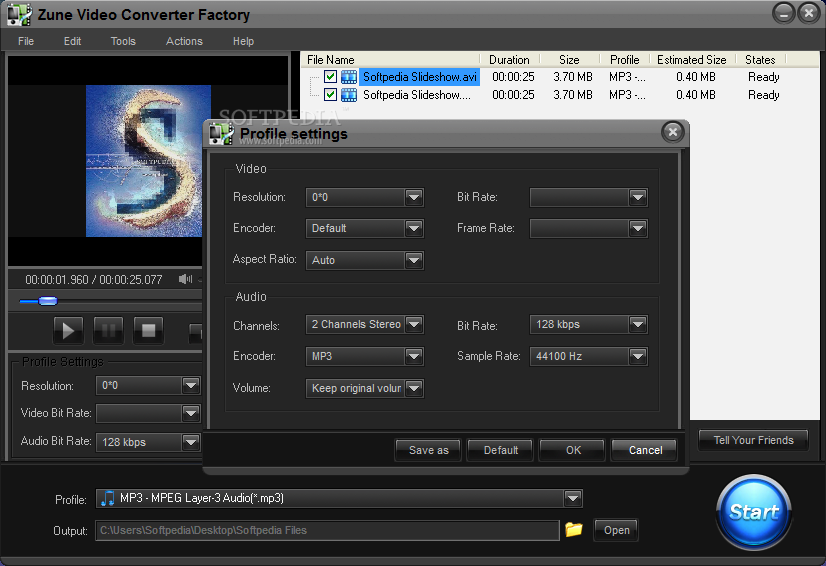
Task: Close the main Zune Video Converter window
Action: (809, 13)
